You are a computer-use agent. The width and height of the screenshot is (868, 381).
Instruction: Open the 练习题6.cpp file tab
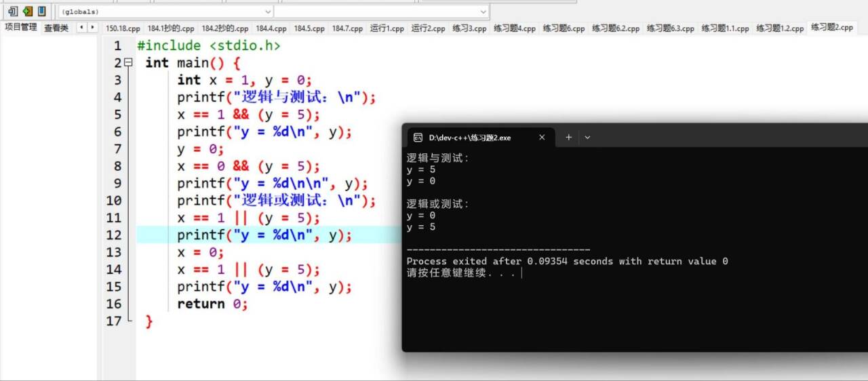point(564,28)
